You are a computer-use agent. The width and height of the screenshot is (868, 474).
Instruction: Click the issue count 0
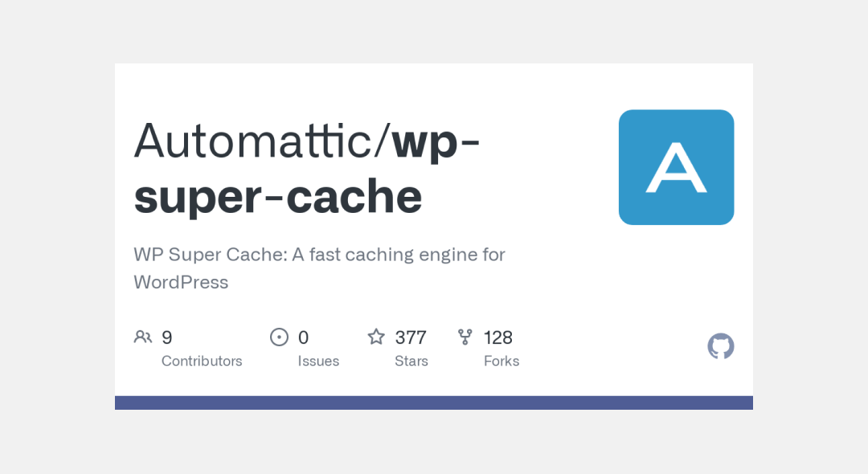[x=303, y=337]
